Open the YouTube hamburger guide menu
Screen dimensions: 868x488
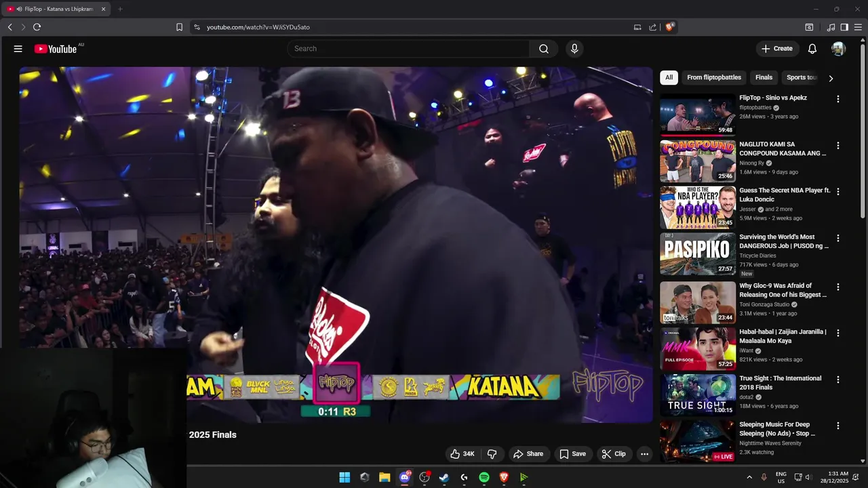[18, 49]
